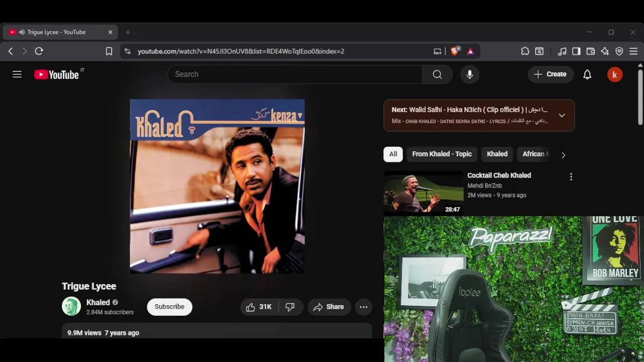
Task: Open the media control music note icon
Action: (x=562, y=51)
